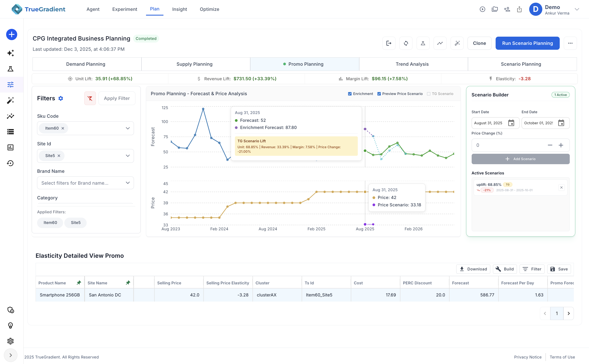
Task: Switch to the Scenario Planning tab
Action: 521,64
